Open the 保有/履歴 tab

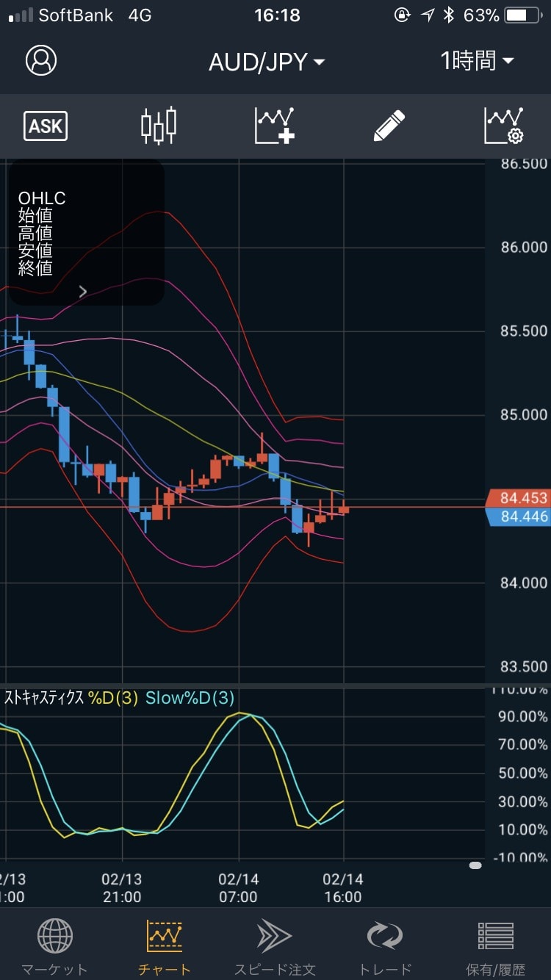tap(496, 948)
